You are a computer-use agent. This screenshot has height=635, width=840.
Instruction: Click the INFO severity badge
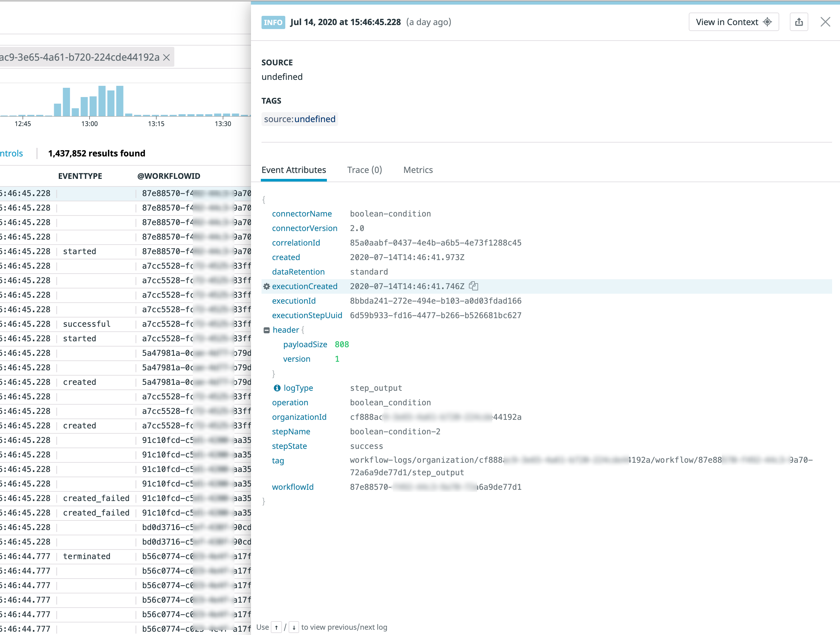point(273,22)
